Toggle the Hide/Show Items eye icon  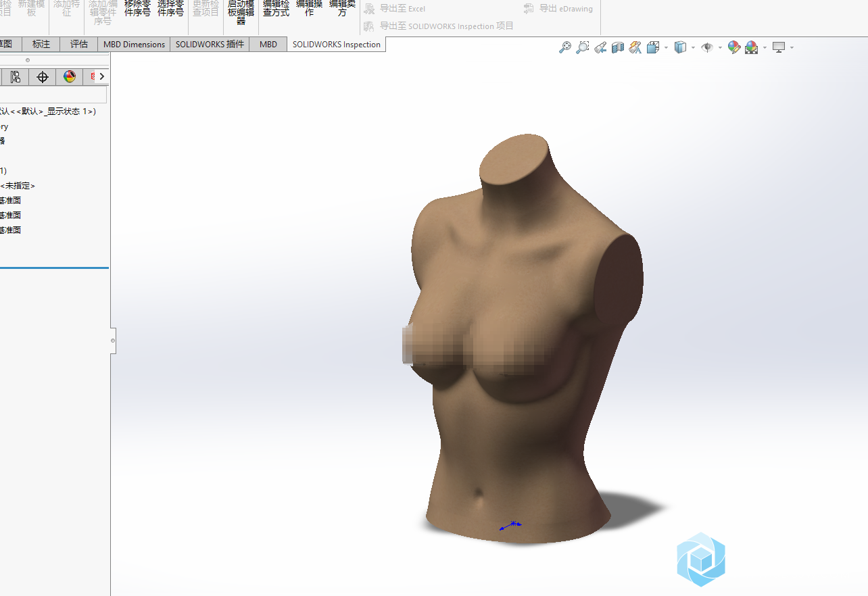click(x=707, y=47)
